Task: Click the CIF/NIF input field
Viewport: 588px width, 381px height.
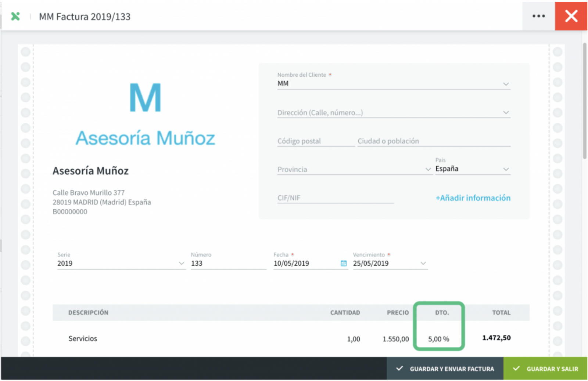Action: [335, 198]
